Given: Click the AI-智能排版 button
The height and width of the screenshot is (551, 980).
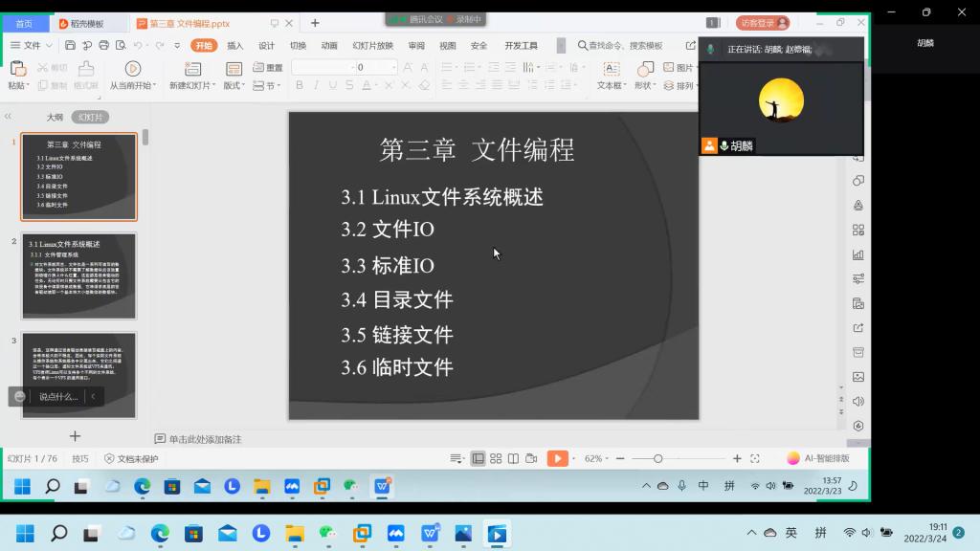Looking at the screenshot, I should point(818,459).
